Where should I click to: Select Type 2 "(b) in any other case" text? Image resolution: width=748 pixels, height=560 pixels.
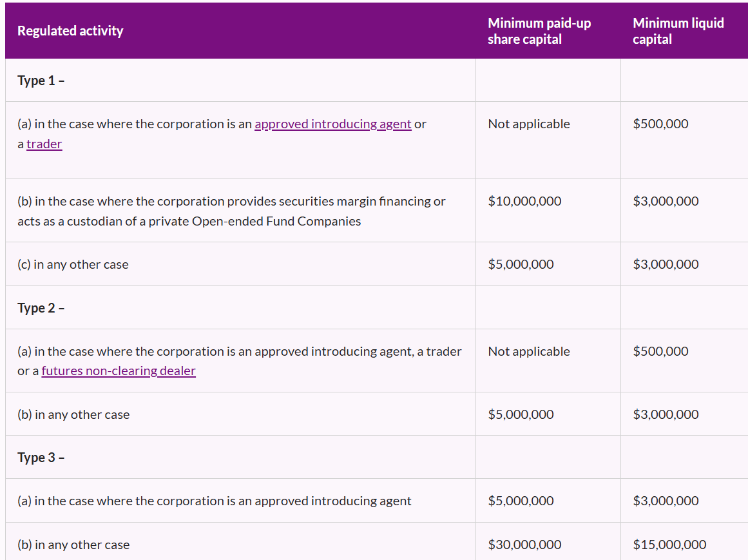(x=73, y=414)
